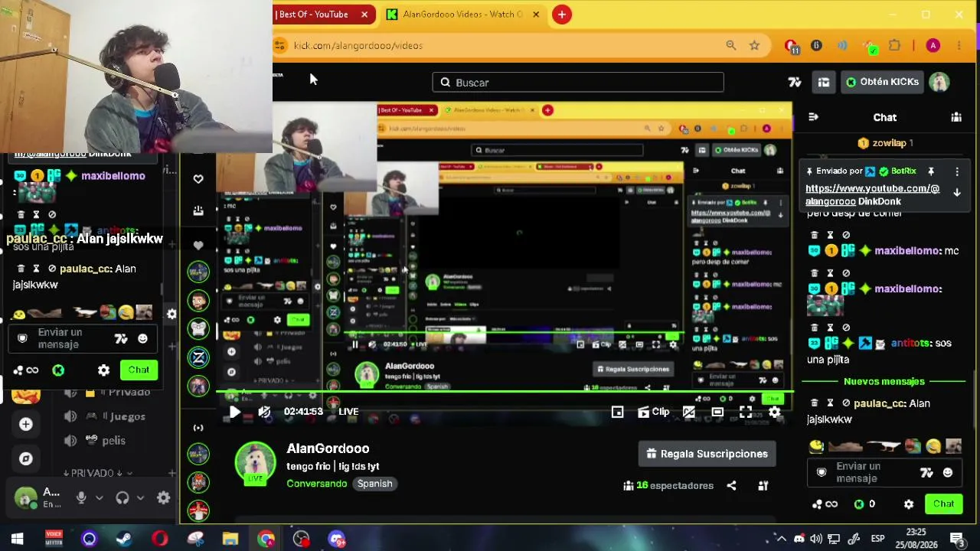Close the Best Of - YouTube tab
Image resolution: width=980 pixels, height=551 pixels.
coord(364,14)
